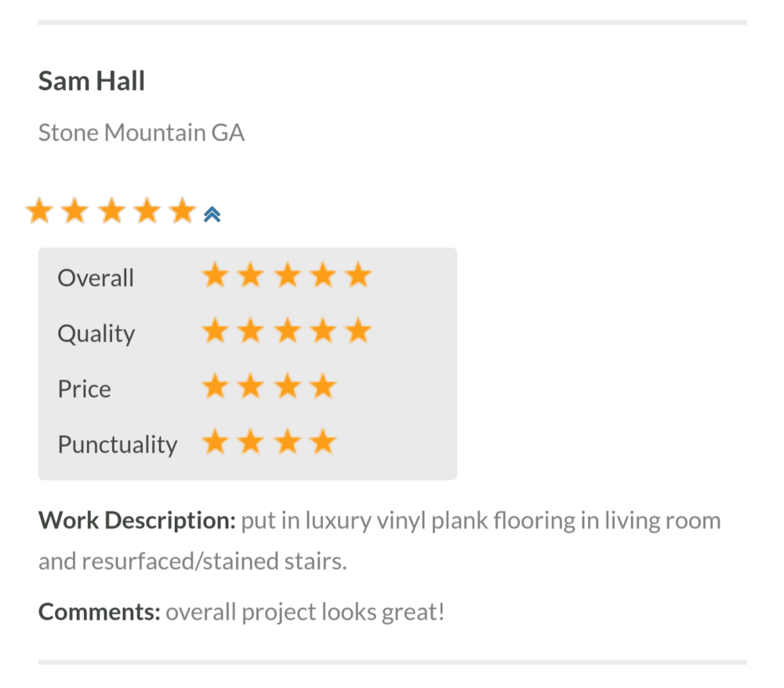
Task: Collapse the rating breakdown with double-chevron arrow
Action: (x=212, y=214)
